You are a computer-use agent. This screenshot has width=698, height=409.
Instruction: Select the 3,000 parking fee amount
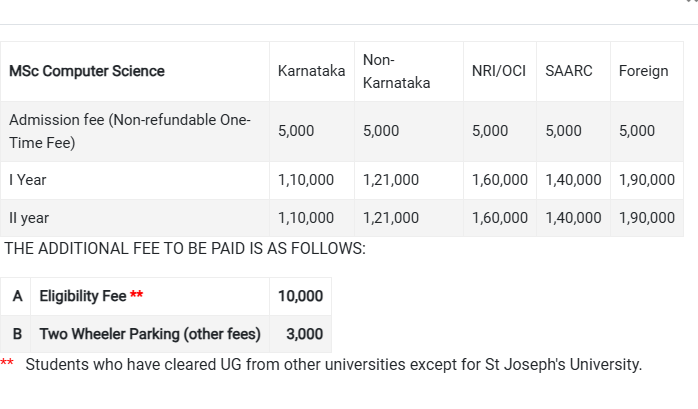click(x=304, y=334)
